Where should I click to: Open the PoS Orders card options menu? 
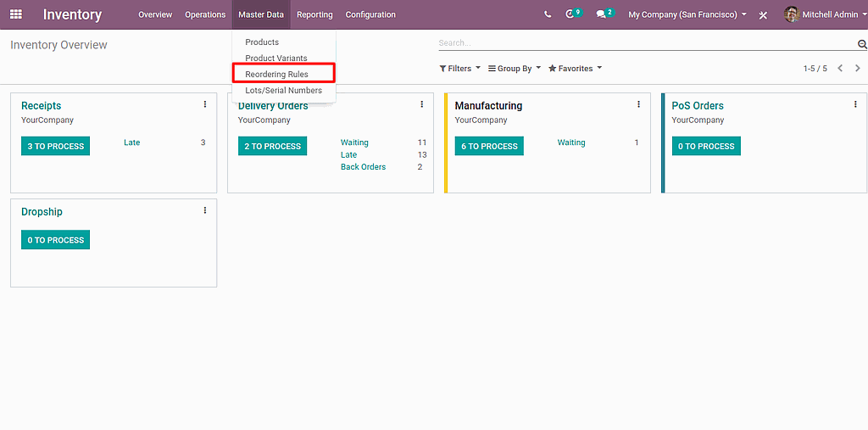pos(855,104)
